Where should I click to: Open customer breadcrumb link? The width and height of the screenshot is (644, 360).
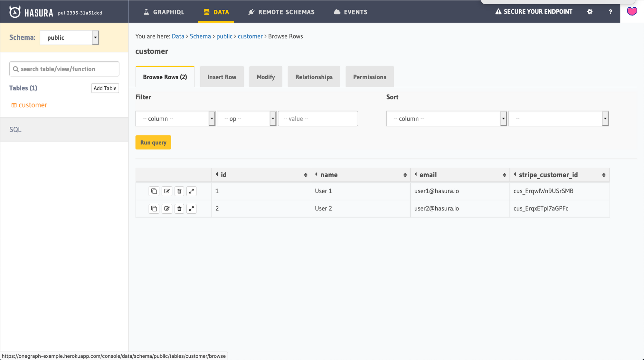pos(250,36)
